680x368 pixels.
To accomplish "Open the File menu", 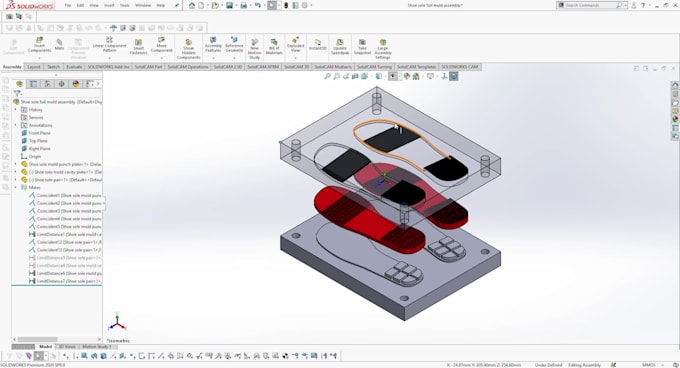I will (68, 5).
